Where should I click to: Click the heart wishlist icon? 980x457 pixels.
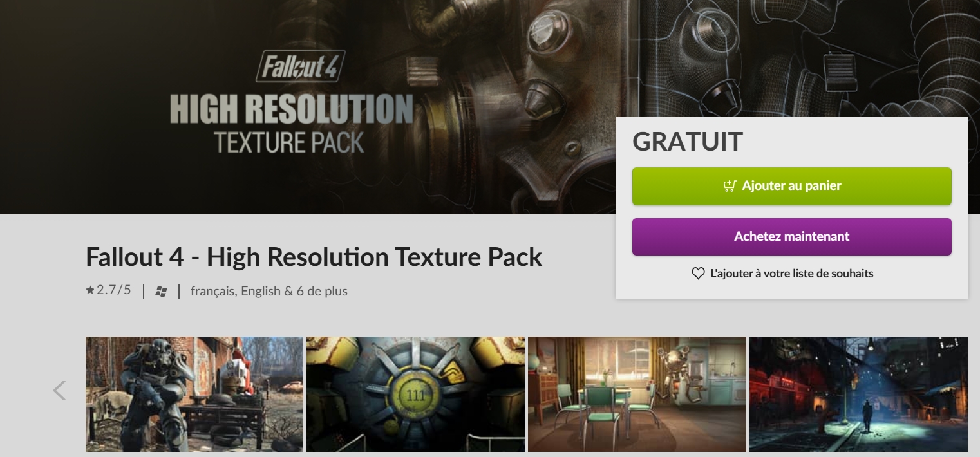click(x=698, y=274)
